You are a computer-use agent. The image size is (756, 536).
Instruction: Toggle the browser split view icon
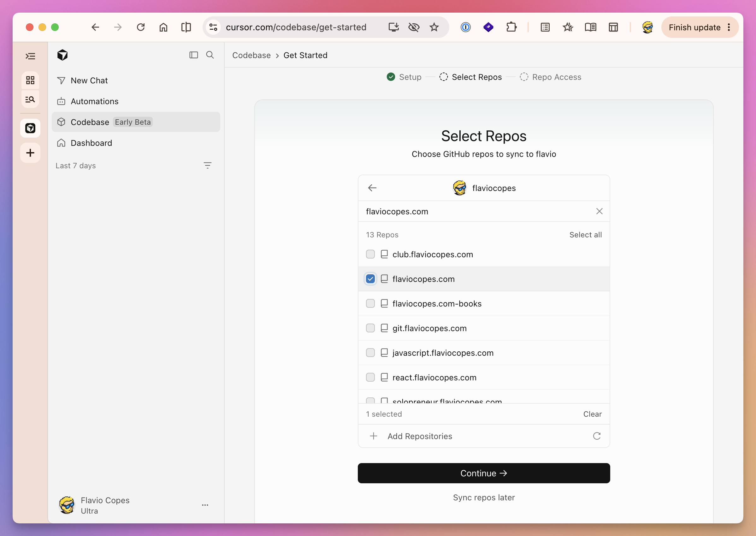[186, 27]
